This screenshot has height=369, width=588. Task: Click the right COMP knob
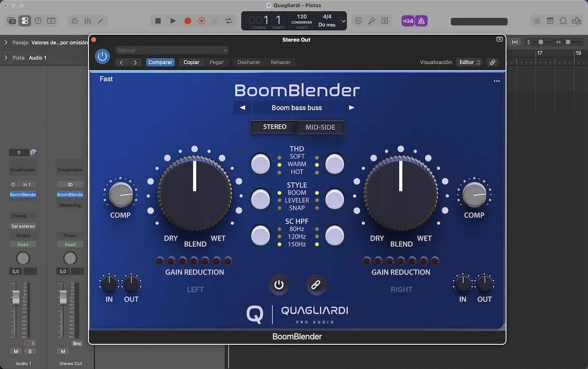(x=474, y=195)
